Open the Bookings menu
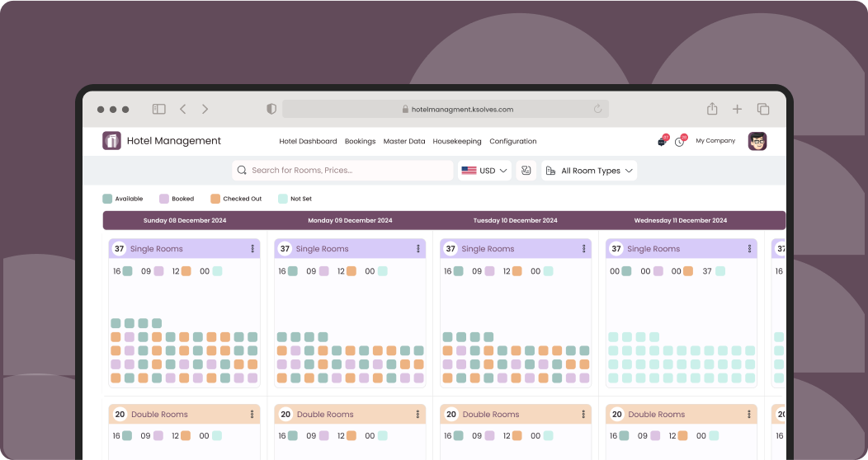The width and height of the screenshot is (868, 460). coord(360,141)
